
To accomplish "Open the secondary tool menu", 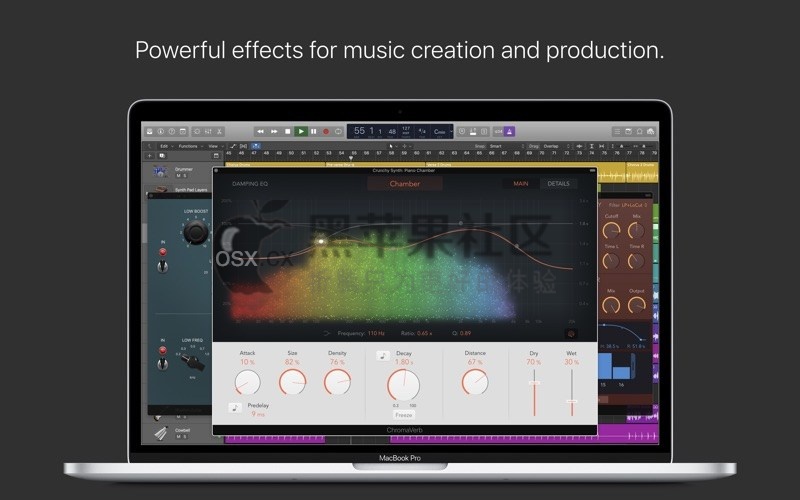I will pos(405,146).
